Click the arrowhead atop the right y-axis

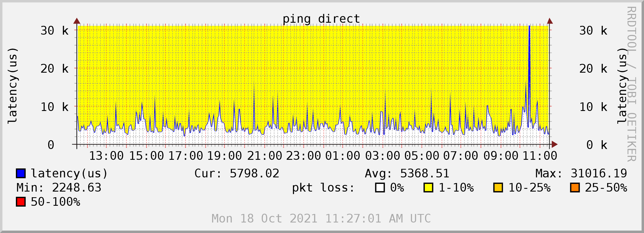click(x=550, y=21)
